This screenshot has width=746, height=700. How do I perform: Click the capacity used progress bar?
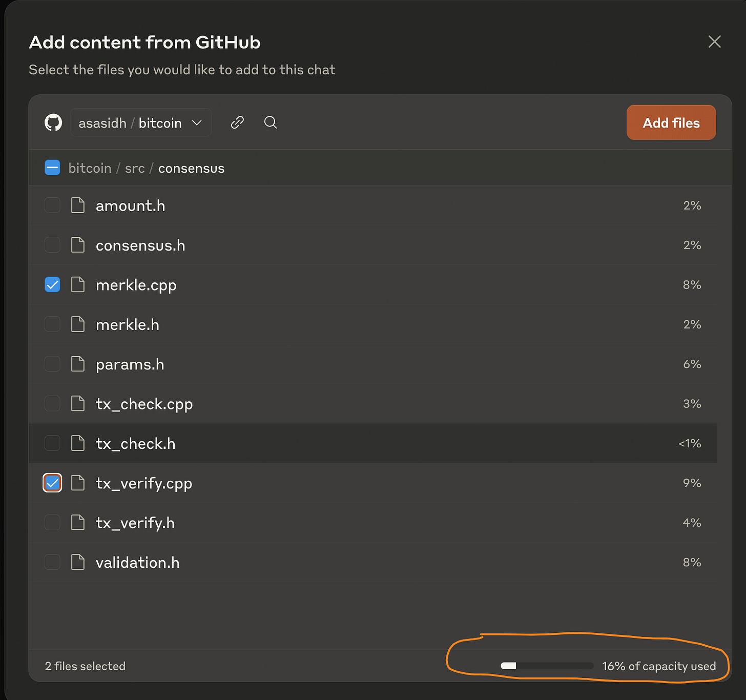[x=547, y=666]
